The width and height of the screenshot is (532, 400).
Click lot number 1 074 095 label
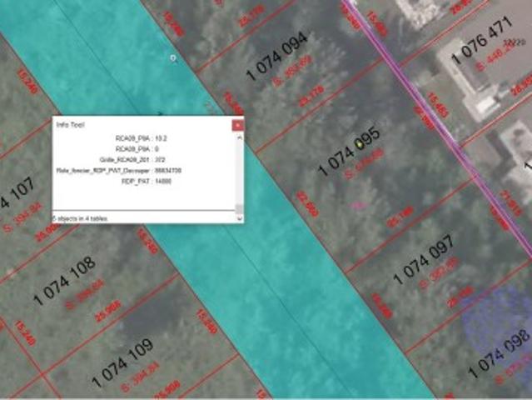click(349, 152)
